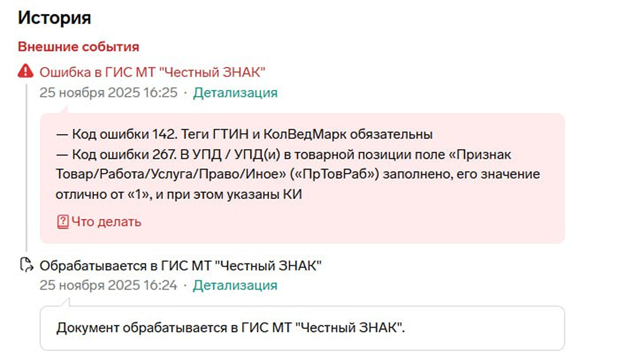Click the pointer notch atop the pink error box
This screenshot has height=364, width=634.
click(65, 110)
